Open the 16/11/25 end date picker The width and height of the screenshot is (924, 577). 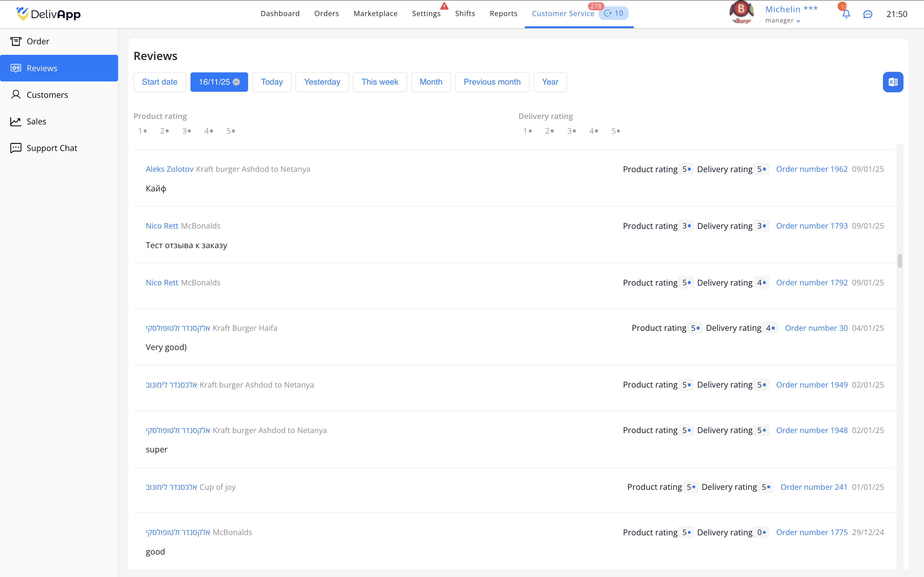[214, 82]
